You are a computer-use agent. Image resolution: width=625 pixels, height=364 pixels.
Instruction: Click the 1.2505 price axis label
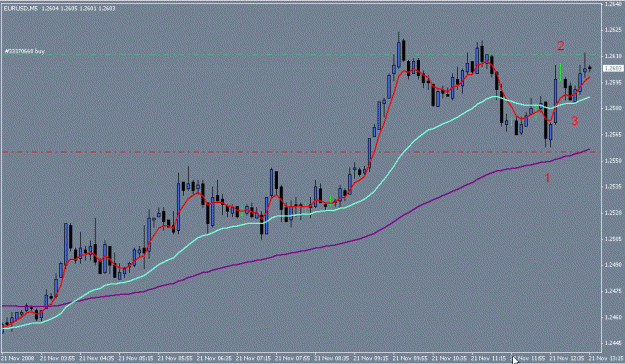(613, 239)
